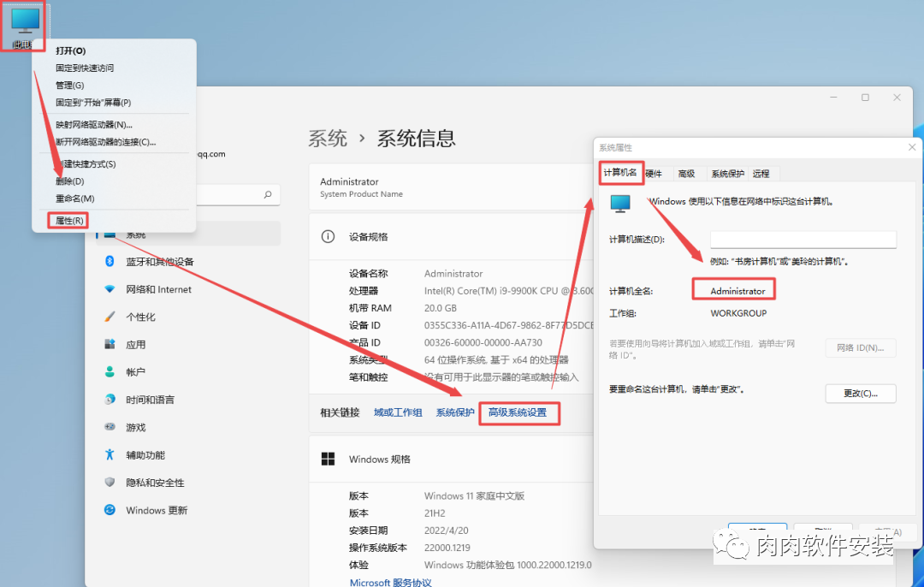The image size is (924, 587).
Task: Switch to 远程 tab
Action: (x=761, y=174)
